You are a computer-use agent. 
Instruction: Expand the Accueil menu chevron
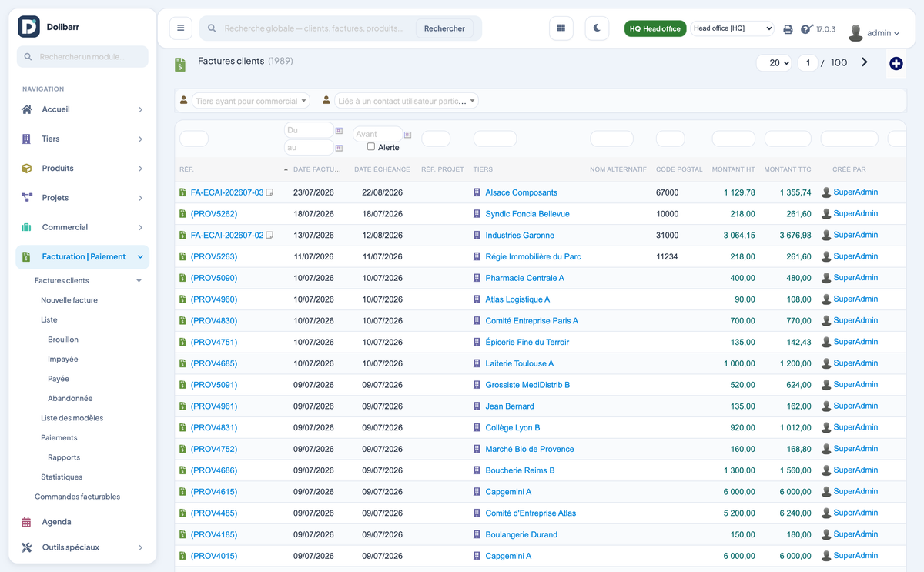click(140, 110)
